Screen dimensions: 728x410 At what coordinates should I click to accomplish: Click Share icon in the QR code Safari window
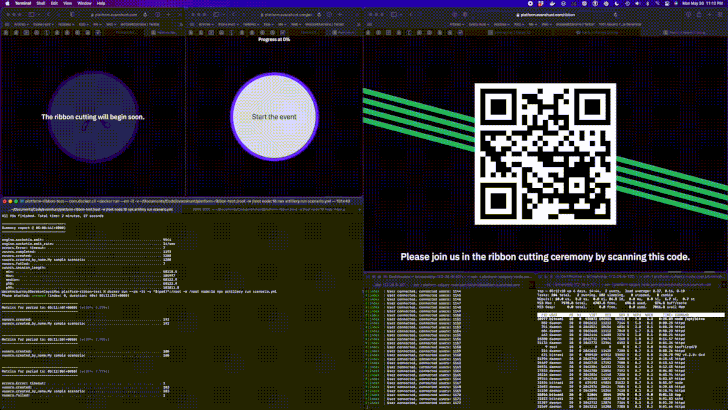[699, 15]
